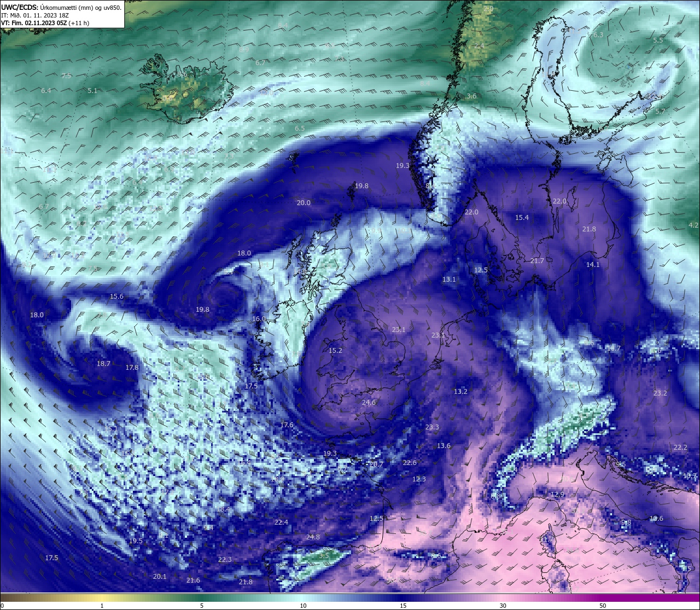700x610 pixels.
Task: Click the map value '13.2'
Action: pos(460,391)
